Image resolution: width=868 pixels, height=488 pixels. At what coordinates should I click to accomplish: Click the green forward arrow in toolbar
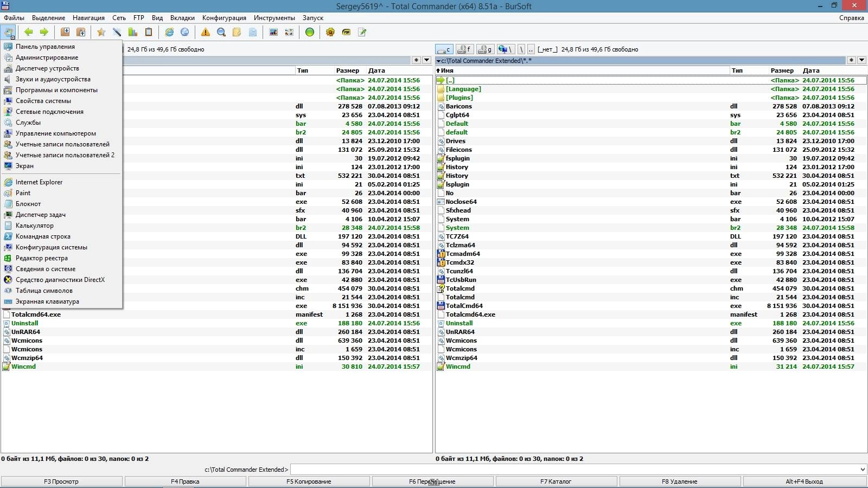tap(44, 32)
